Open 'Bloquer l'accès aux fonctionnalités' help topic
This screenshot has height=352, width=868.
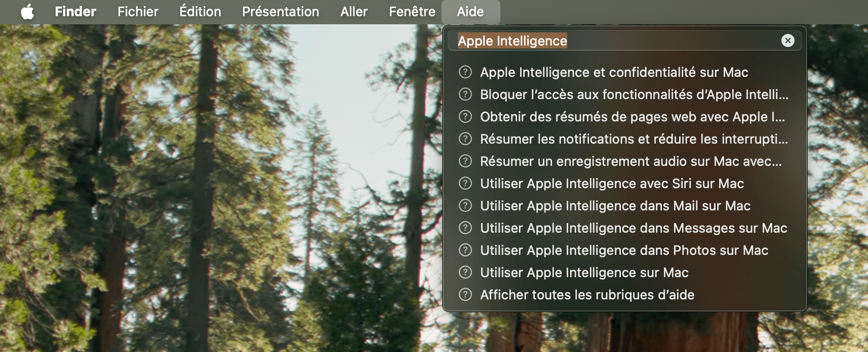[624, 95]
